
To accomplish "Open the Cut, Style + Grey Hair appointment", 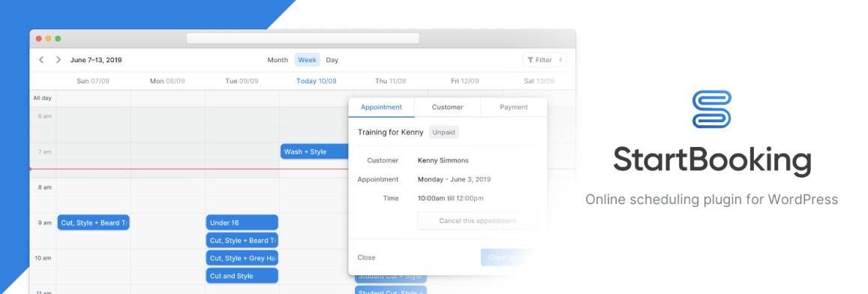I will [x=242, y=258].
